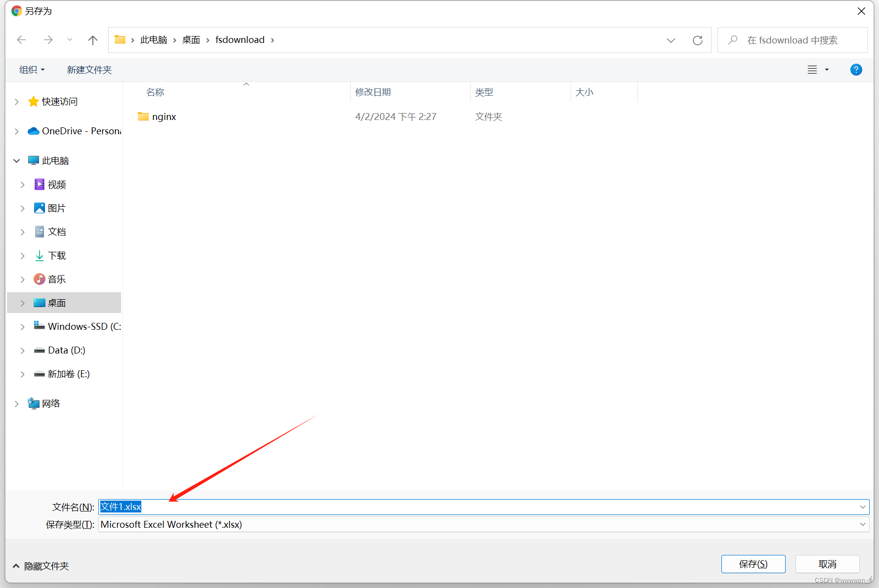Create a folder with 新建文件夹
The image size is (879, 588).
tap(89, 70)
